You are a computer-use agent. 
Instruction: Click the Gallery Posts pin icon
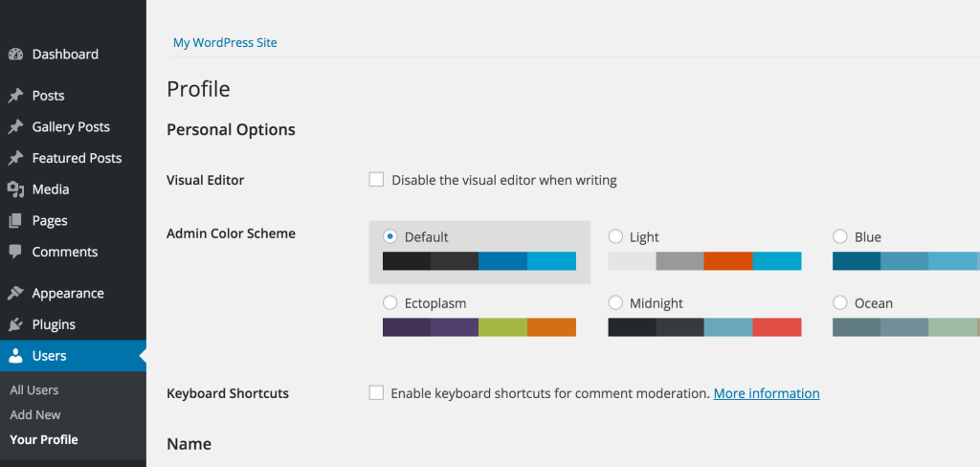pyautogui.click(x=15, y=127)
